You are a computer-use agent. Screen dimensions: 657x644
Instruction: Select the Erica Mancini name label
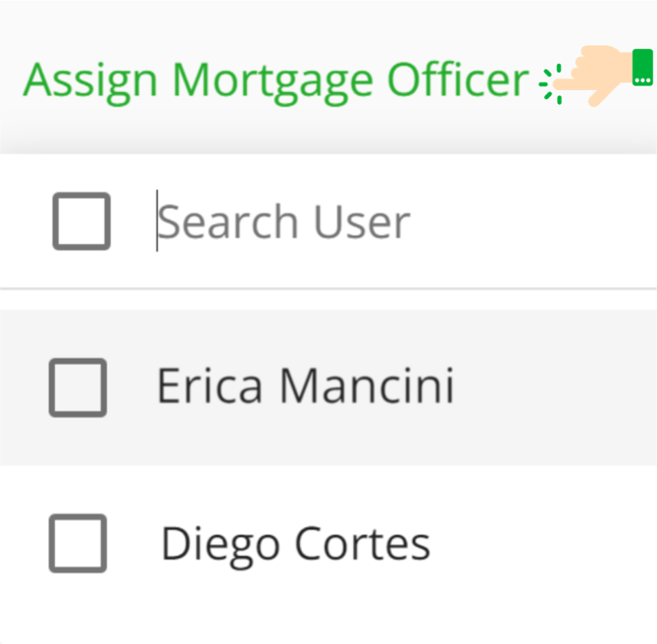coord(306,385)
